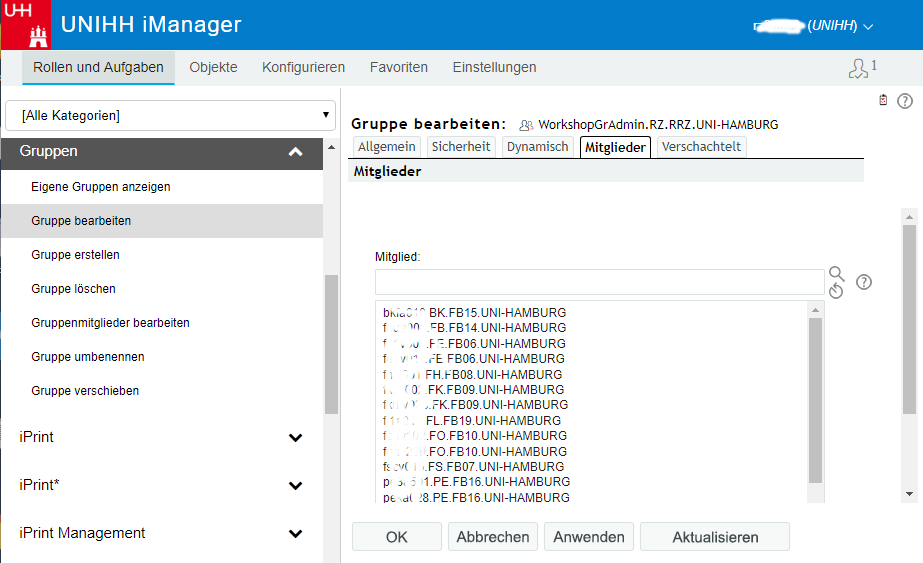923x563 pixels.
Task: Select member ending FH.FB08.UNI-HAMBURG
Action: coord(473,375)
